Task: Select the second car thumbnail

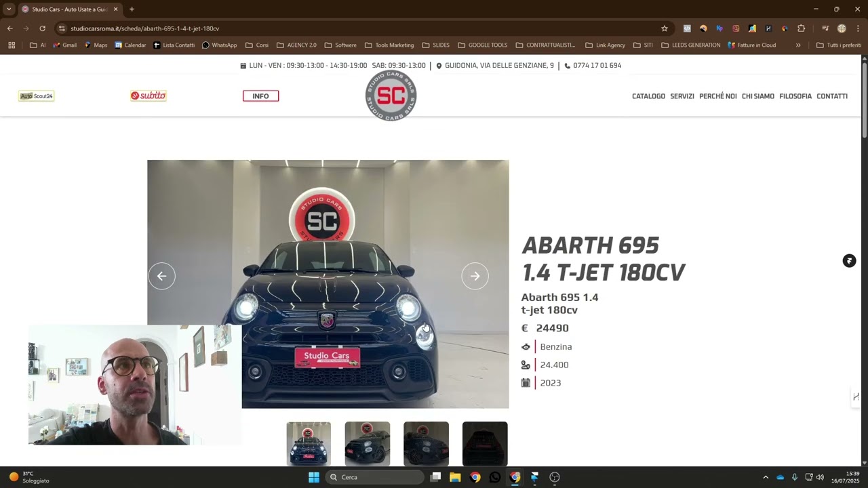Action: pyautogui.click(x=367, y=444)
